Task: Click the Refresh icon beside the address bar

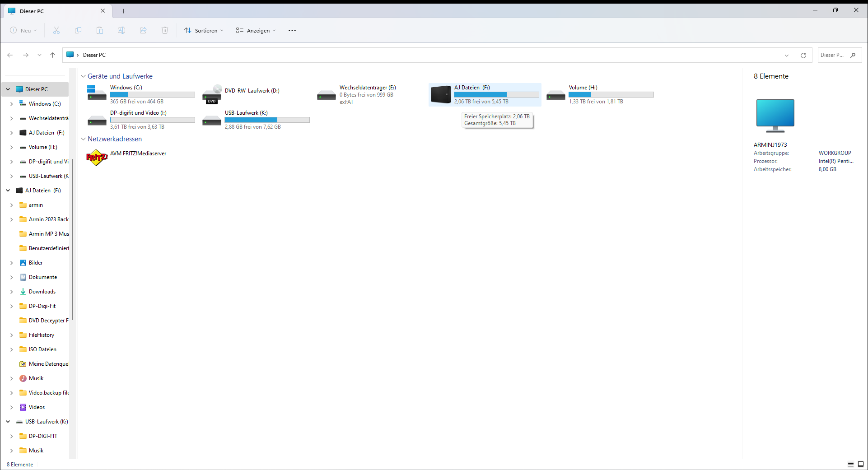Action: click(x=804, y=55)
